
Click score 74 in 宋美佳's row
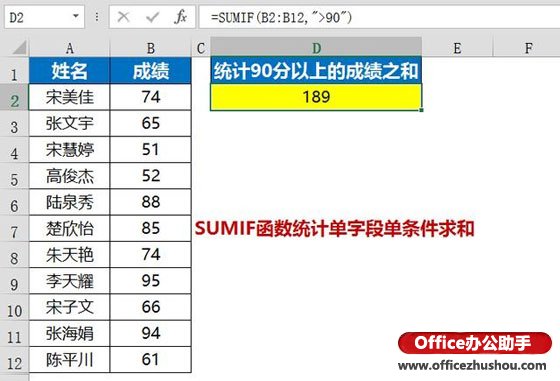pos(151,97)
